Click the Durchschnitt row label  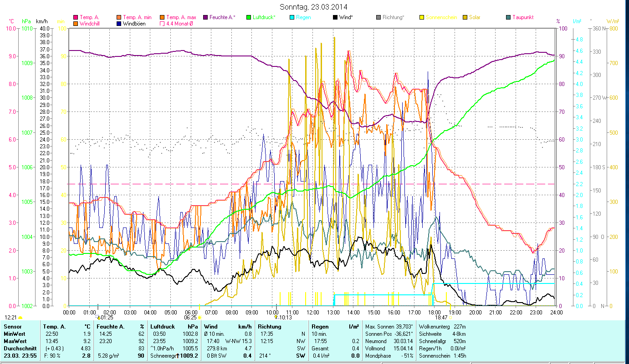click(20, 349)
